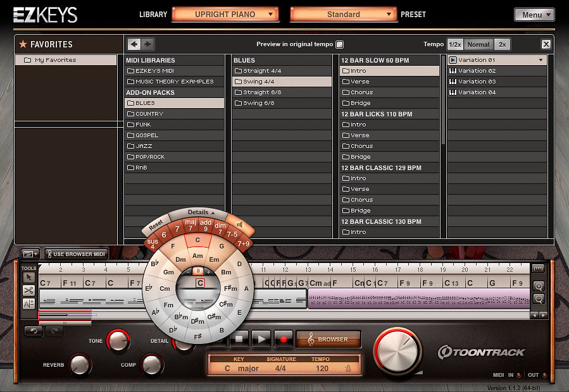Click the Browser button
The height and width of the screenshot is (392, 569).
[328, 340]
